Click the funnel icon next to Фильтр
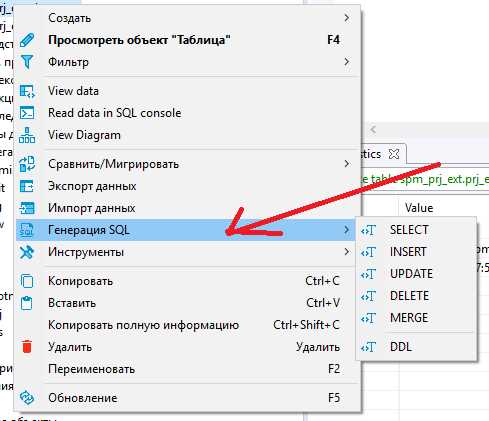This screenshot has height=421, width=489. 27,62
